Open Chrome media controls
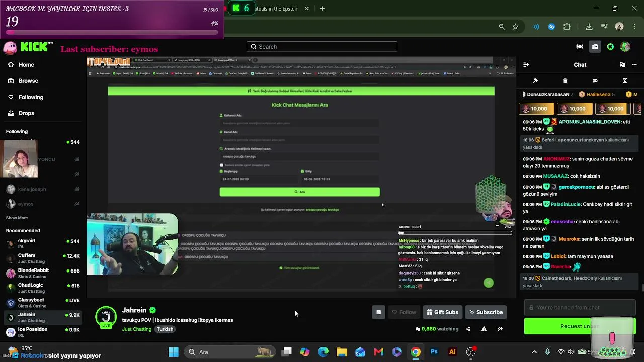This screenshot has height=362, width=644. point(604,27)
